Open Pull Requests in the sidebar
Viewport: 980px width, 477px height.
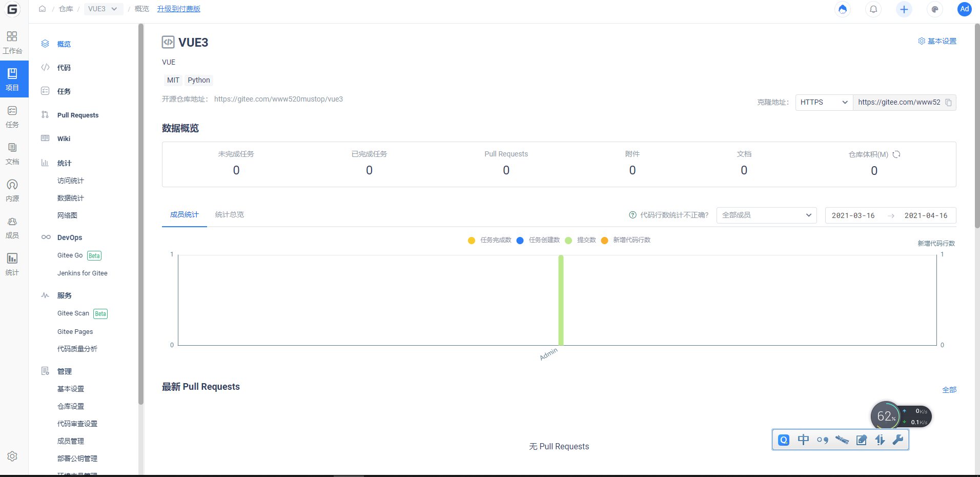tap(78, 115)
